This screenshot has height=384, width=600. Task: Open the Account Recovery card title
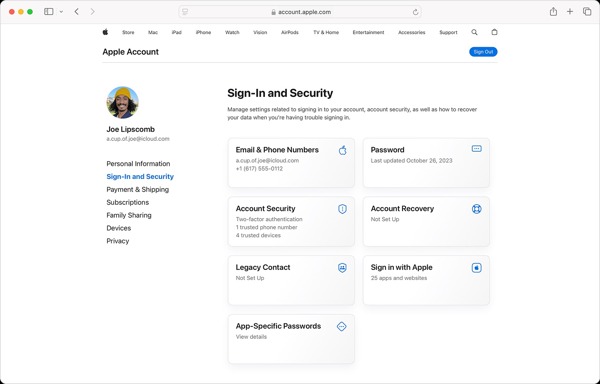click(402, 208)
